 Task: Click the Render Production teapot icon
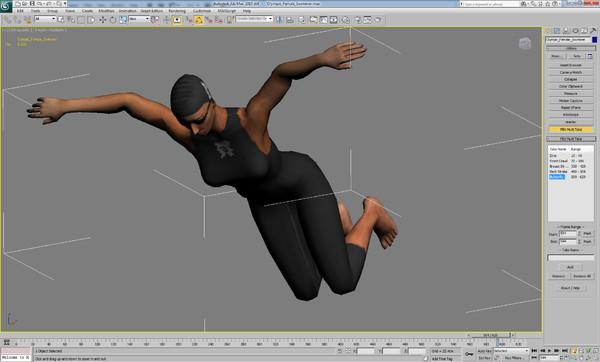[x=378, y=20]
